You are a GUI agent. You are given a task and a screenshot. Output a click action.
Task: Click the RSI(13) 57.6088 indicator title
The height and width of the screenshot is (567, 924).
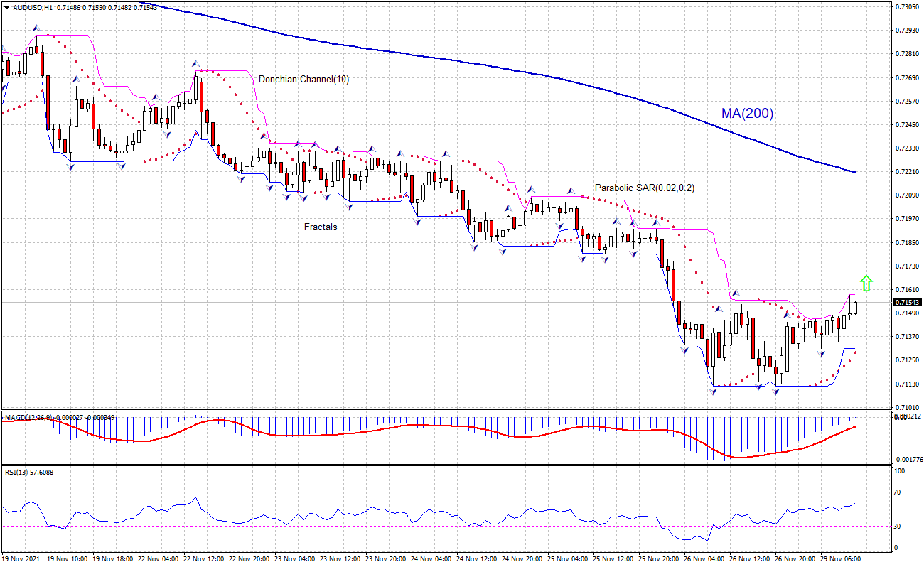(x=29, y=472)
